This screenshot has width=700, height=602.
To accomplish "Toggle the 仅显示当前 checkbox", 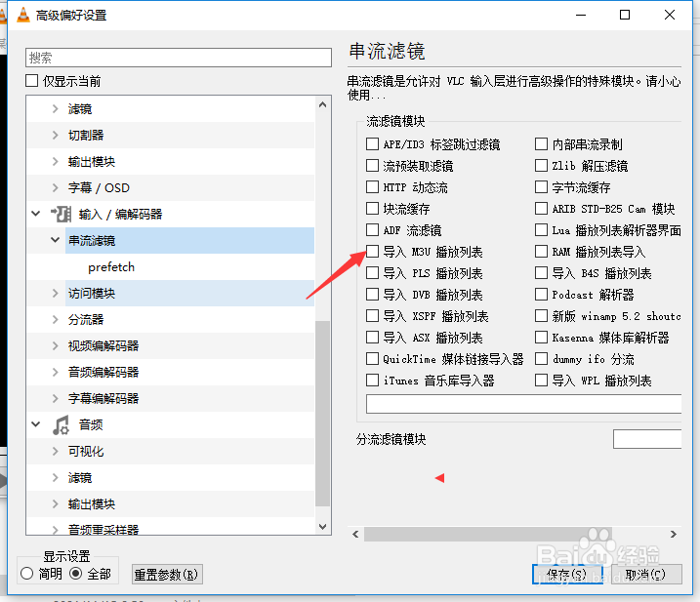I will [x=31, y=81].
